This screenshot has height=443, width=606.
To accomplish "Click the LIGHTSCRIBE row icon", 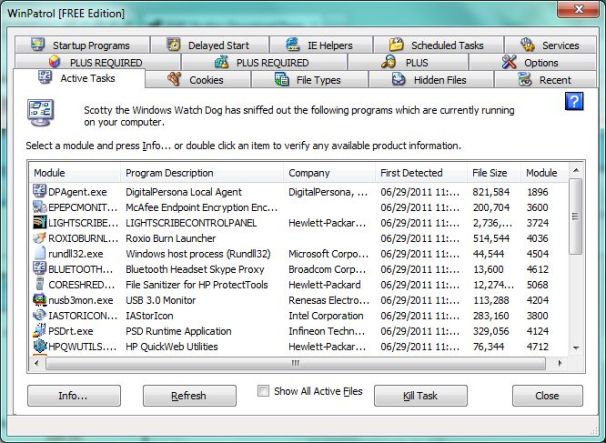I will coord(39,222).
